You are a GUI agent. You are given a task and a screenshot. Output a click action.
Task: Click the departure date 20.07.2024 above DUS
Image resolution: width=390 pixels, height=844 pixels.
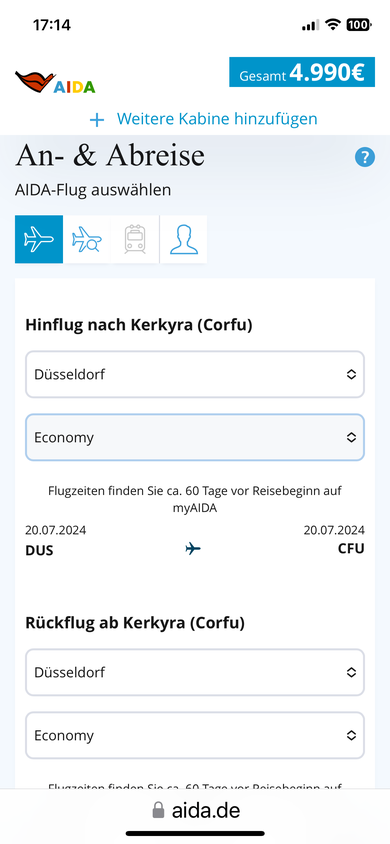pos(55,530)
